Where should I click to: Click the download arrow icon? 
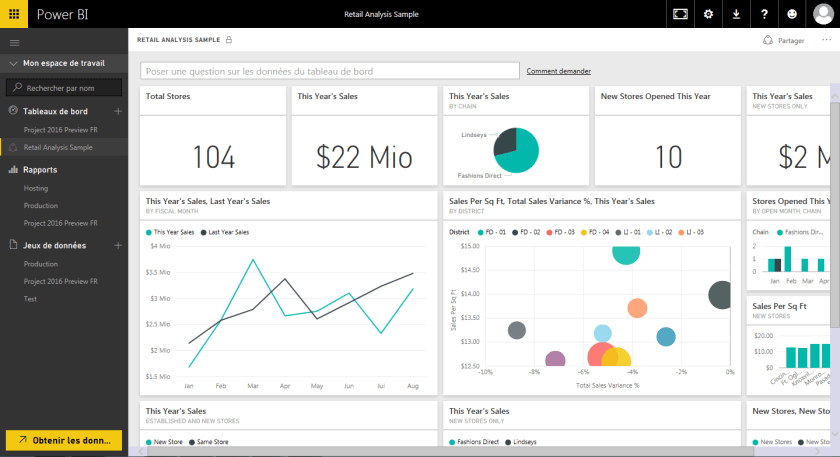(736, 14)
